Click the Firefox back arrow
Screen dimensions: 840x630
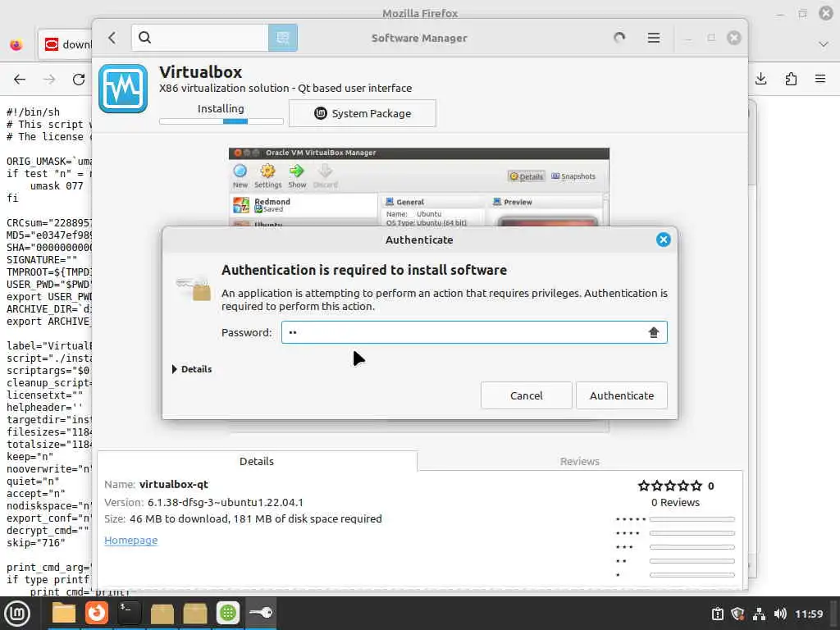point(20,80)
